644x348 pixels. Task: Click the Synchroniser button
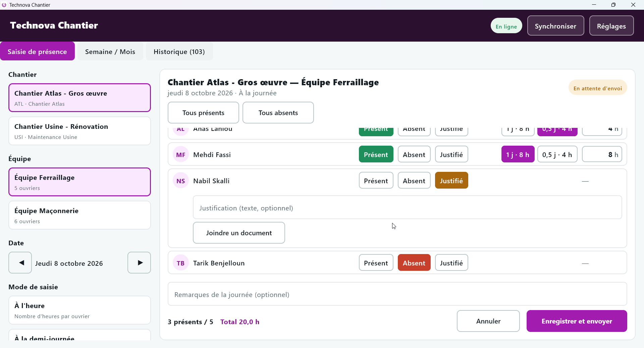click(555, 26)
